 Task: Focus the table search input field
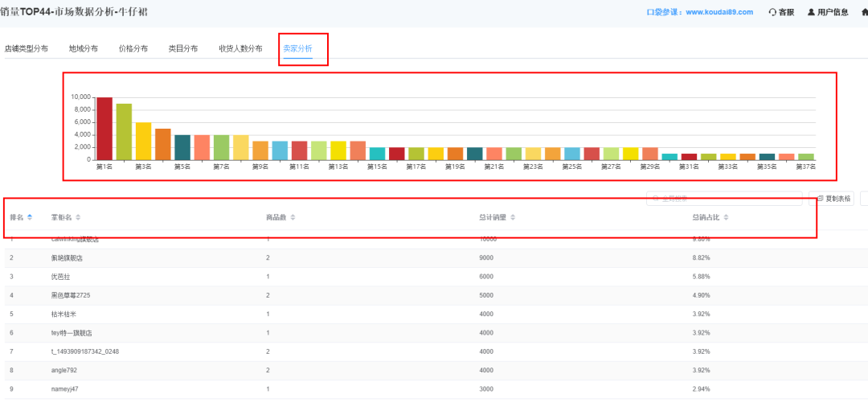(724, 199)
